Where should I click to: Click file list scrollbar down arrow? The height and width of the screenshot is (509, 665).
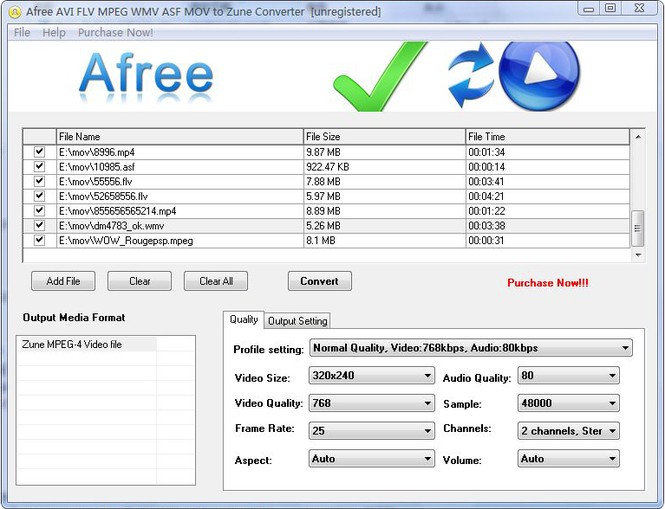point(638,255)
